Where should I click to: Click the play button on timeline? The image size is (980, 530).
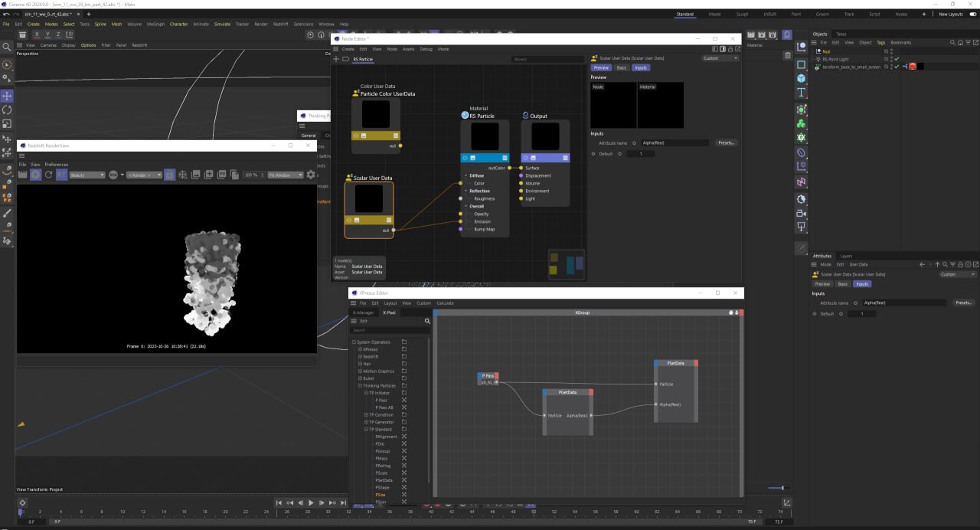[311, 502]
